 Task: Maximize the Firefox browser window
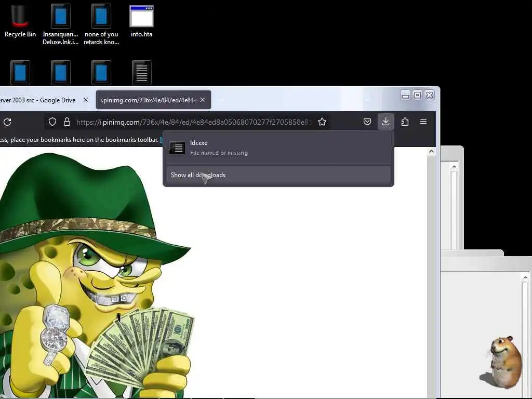pyautogui.click(x=417, y=95)
